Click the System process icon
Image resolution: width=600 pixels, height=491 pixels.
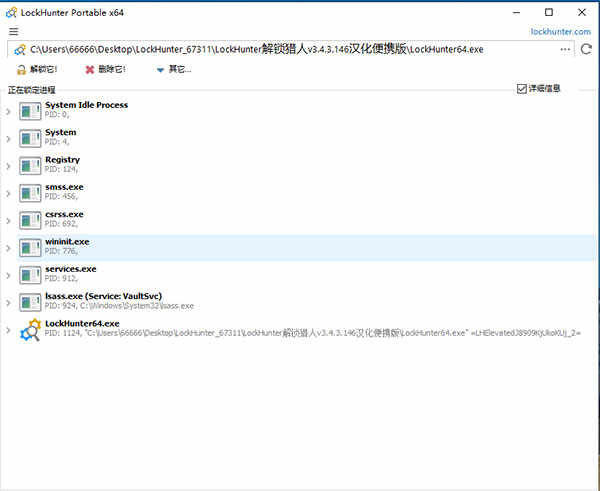click(30, 139)
